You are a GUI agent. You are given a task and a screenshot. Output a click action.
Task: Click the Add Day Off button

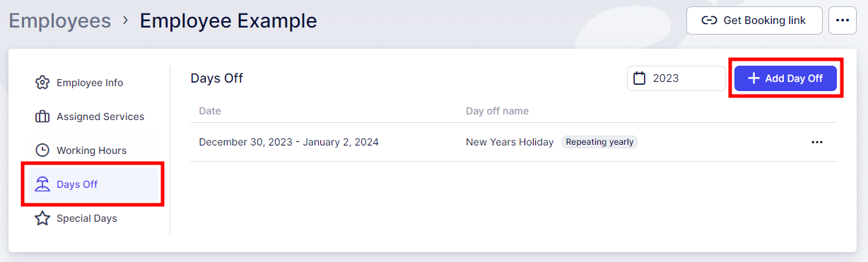coord(785,78)
